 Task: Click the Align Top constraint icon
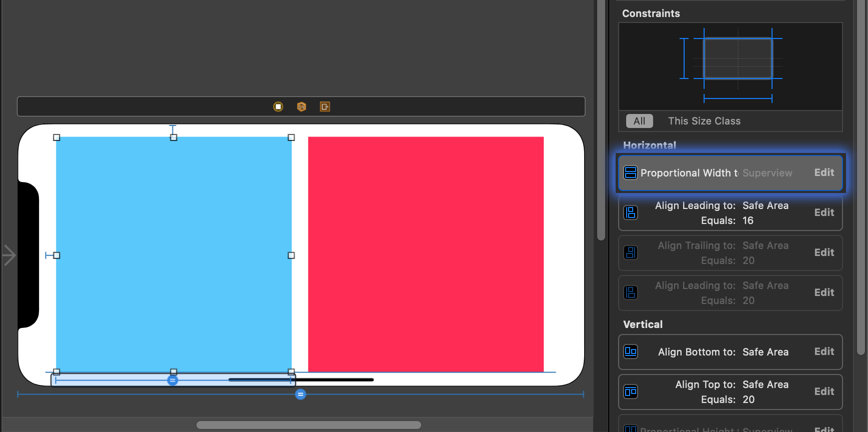pos(631,392)
